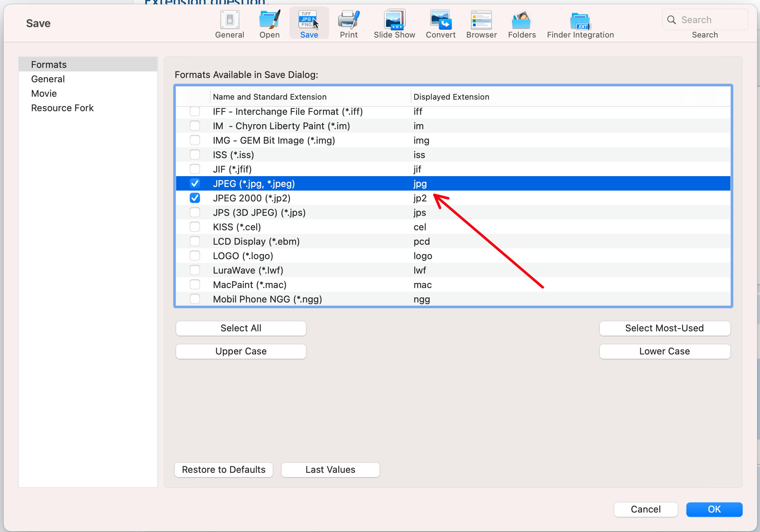Select the Movie sidebar item
760x532 pixels.
pyautogui.click(x=88, y=93)
